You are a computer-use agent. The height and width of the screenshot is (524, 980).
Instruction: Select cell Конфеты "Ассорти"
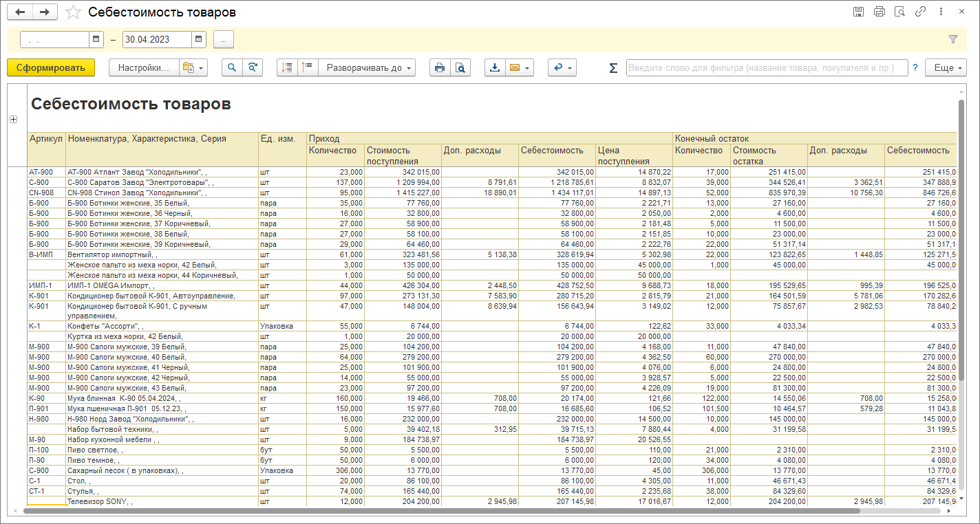tap(162, 326)
